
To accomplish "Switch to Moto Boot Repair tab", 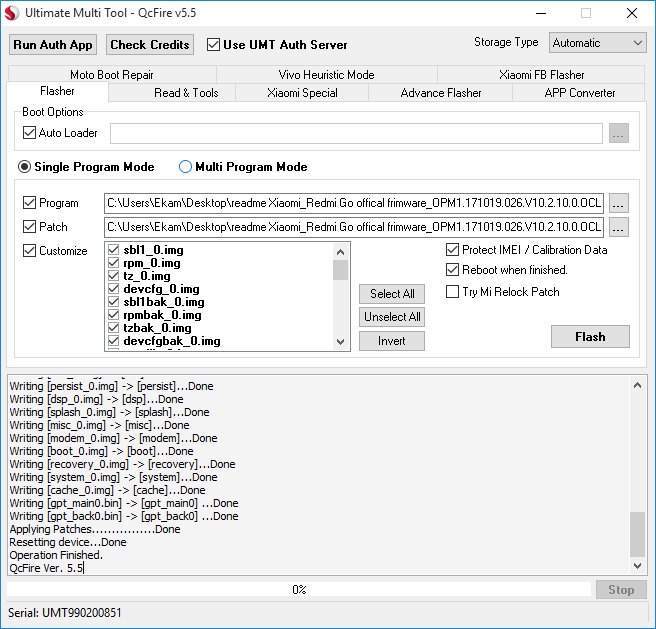I will point(112,74).
